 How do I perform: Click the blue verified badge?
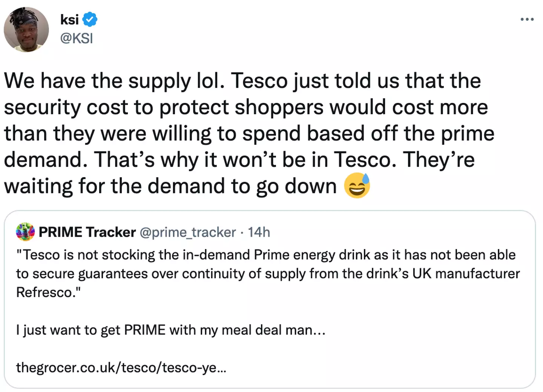tap(90, 19)
